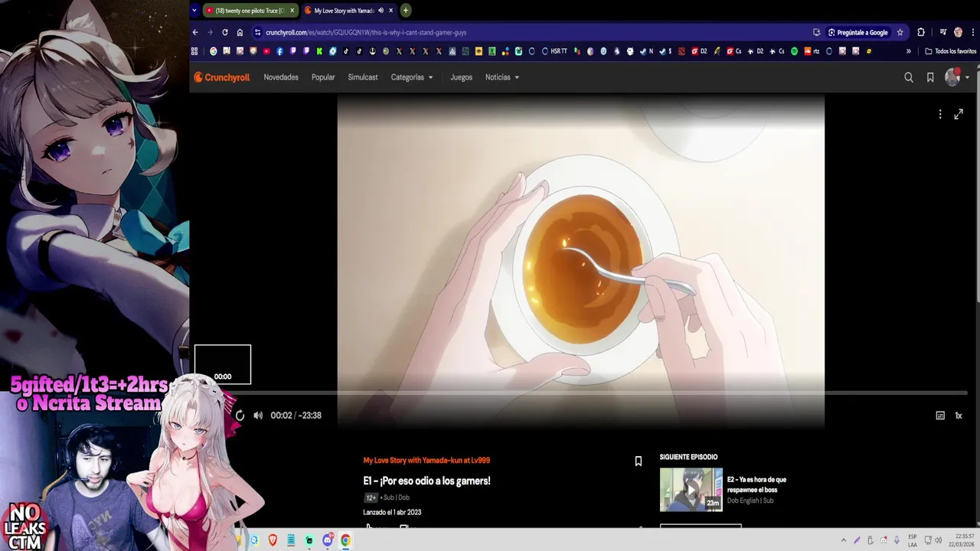980x551 pixels.
Task: Open the E2 Ya es hora de que respawnee title
Action: pyautogui.click(x=756, y=484)
